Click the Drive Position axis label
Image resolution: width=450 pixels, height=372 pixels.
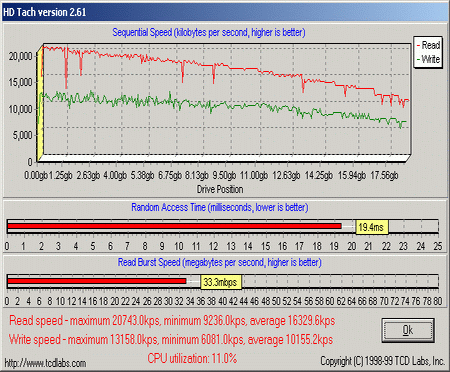pyautogui.click(x=220, y=189)
